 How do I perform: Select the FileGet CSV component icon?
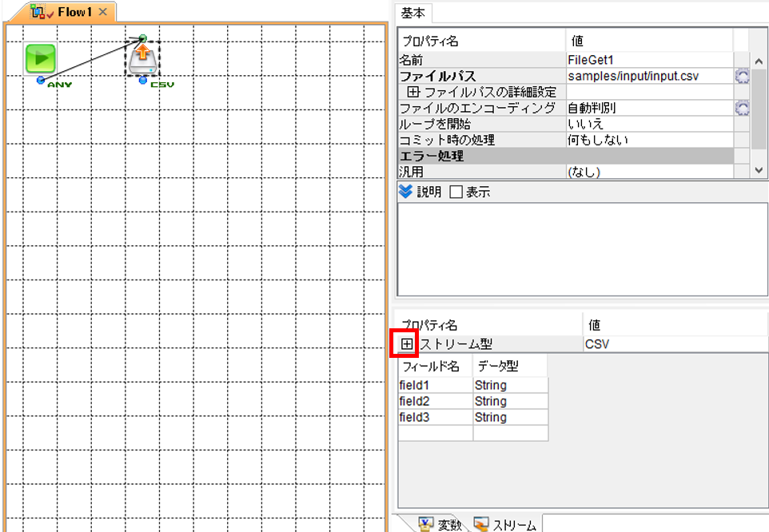pyautogui.click(x=143, y=59)
